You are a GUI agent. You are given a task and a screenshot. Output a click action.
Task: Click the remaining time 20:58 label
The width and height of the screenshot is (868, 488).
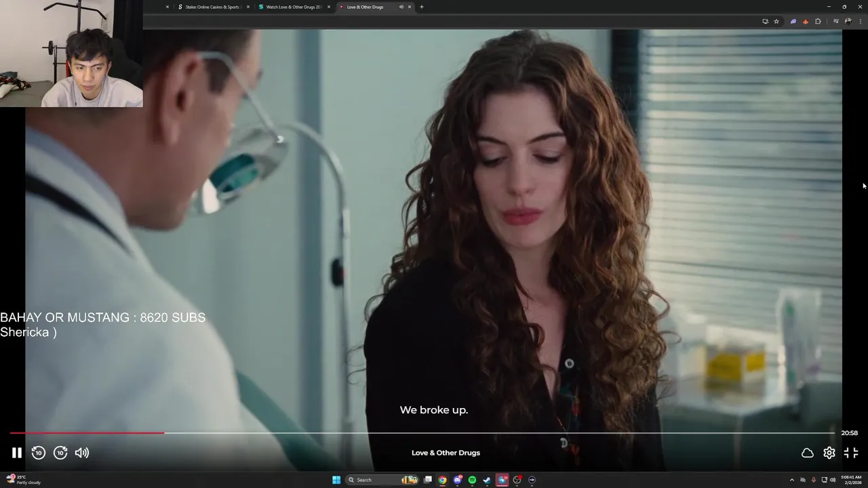(x=850, y=432)
